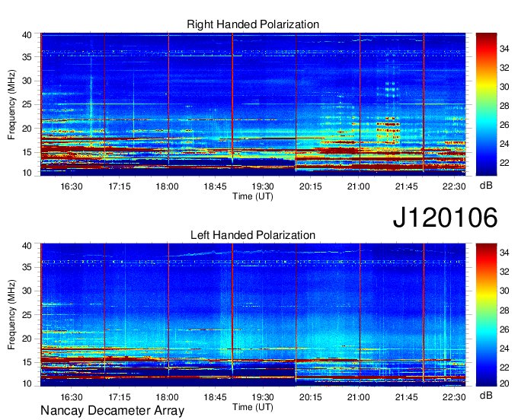The width and height of the screenshot is (518, 420).
Task: Click the 19:30 tick label under the top plot
Action: point(263,186)
